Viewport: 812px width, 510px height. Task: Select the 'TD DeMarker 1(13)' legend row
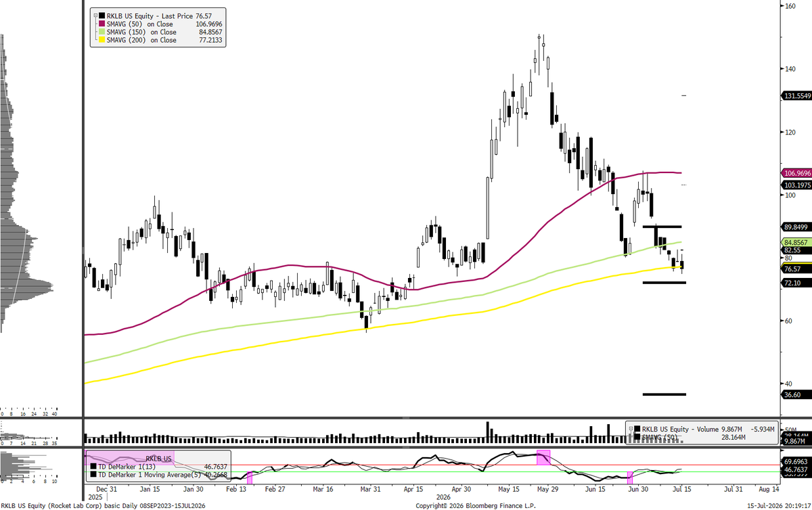[x=158, y=467]
